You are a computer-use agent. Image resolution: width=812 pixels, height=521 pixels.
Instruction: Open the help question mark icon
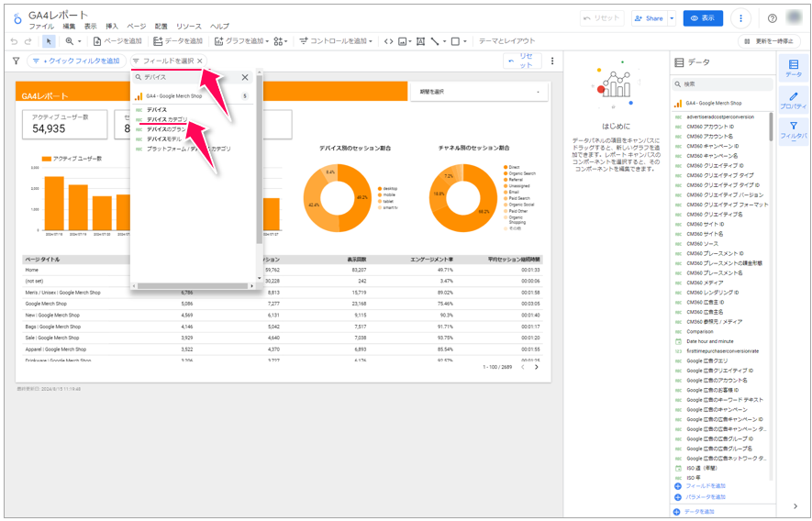click(773, 18)
